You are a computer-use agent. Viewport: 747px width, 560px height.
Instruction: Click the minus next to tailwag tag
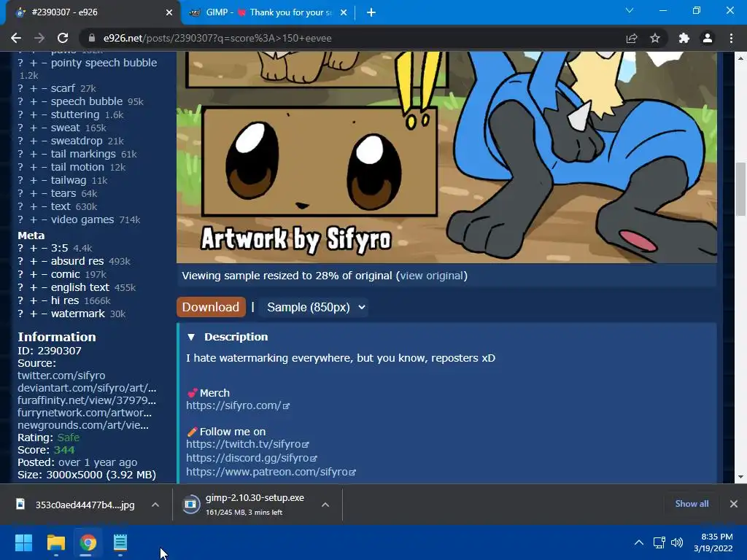point(44,181)
